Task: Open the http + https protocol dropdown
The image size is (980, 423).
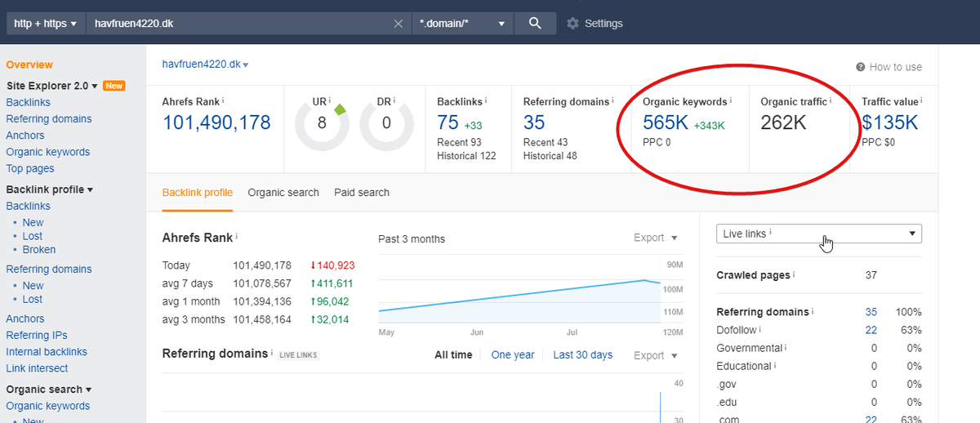Action: (45, 24)
